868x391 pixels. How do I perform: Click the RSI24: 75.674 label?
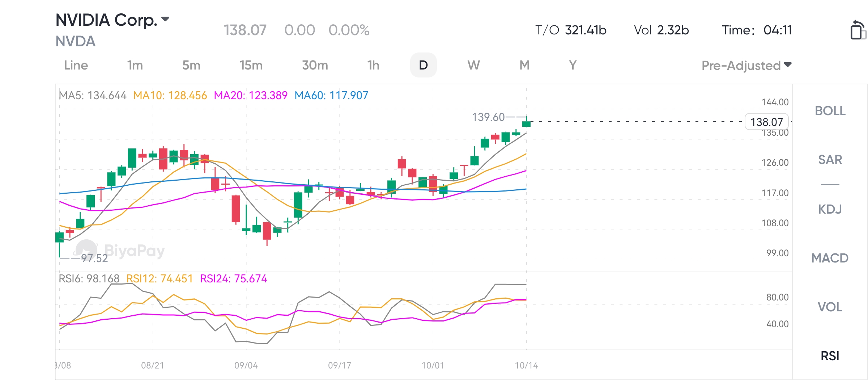point(234,279)
